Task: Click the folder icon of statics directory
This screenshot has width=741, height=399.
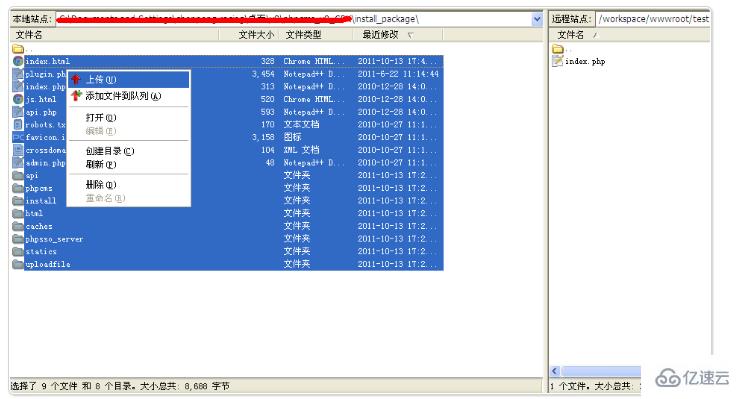Action: [x=18, y=252]
